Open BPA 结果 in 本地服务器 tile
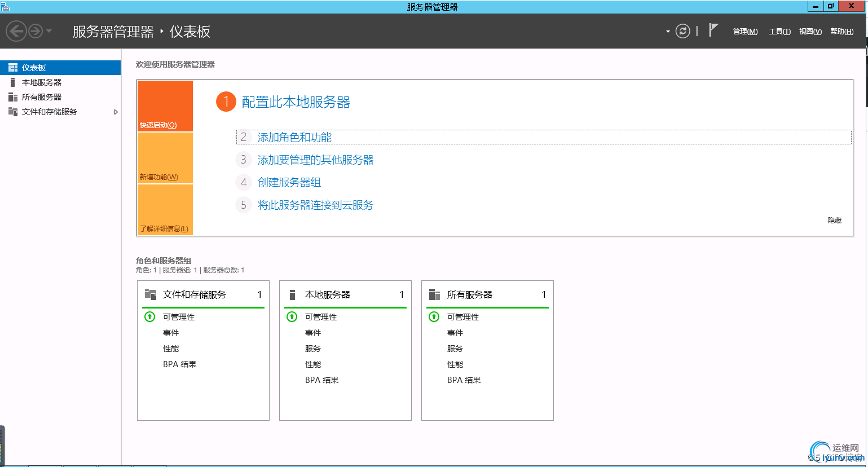This screenshot has height=467, width=868. click(x=321, y=380)
